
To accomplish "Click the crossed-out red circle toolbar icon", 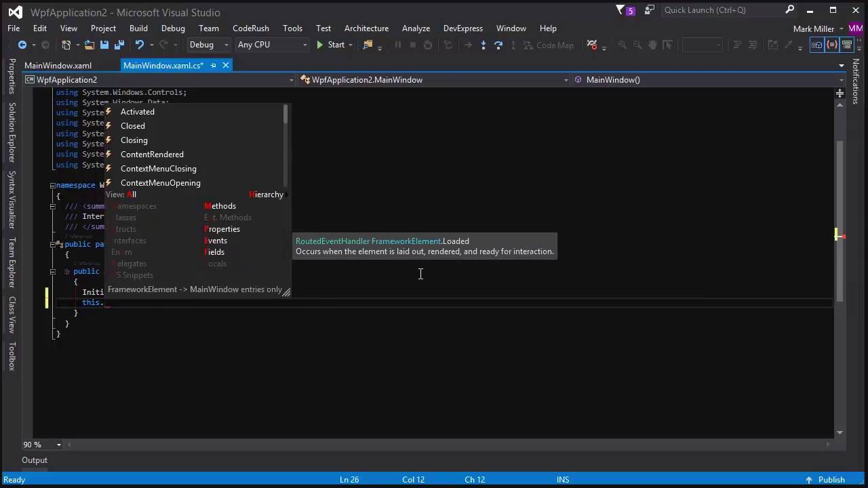I will point(592,45).
